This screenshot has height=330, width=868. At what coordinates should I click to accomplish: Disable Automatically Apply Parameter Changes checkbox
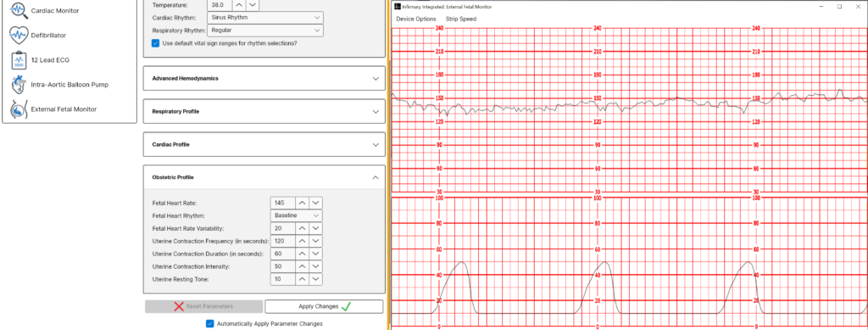tap(210, 323)
